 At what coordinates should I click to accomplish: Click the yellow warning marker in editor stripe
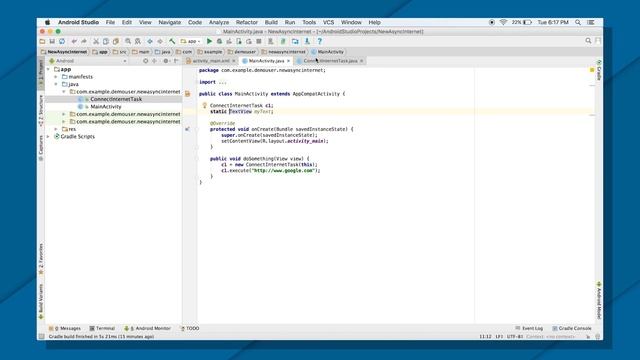click(x=592, y=70)
